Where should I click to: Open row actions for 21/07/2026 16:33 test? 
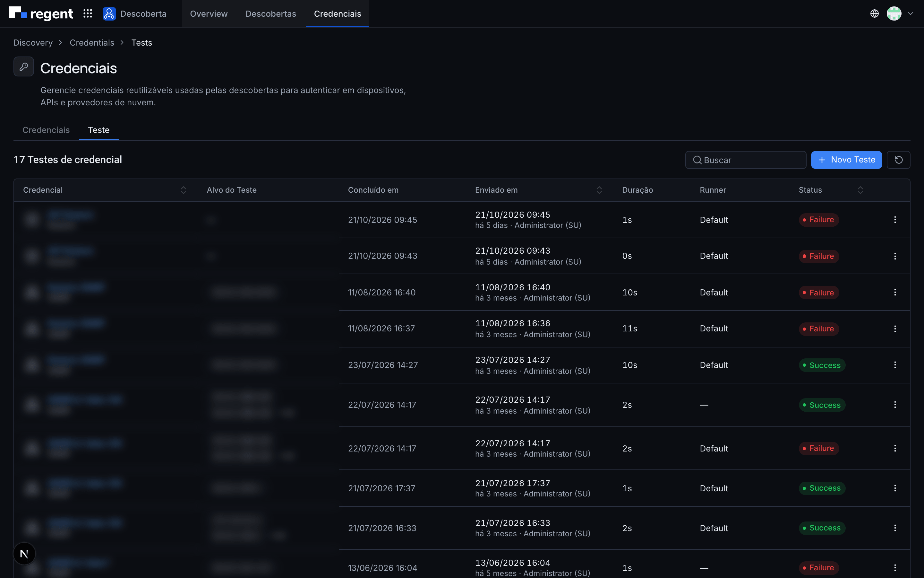[895, 528]
